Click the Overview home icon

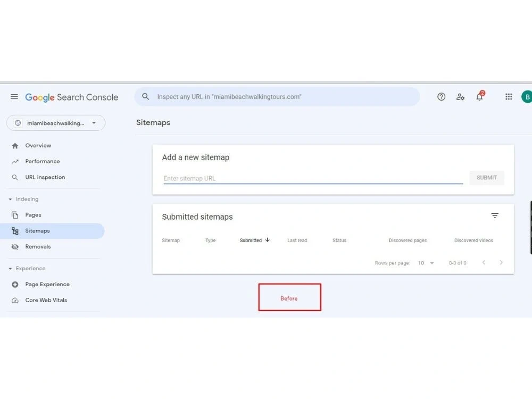tap(15, 146)
